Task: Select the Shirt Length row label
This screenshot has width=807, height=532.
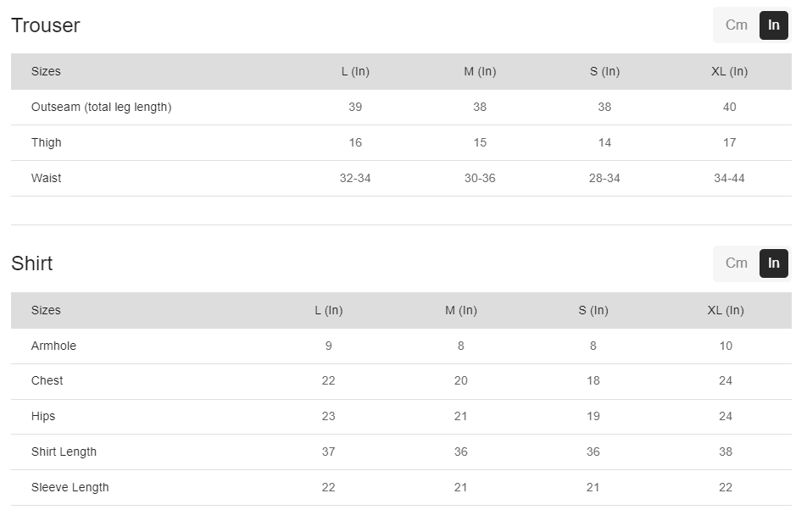Action: [x=64, y=452]
